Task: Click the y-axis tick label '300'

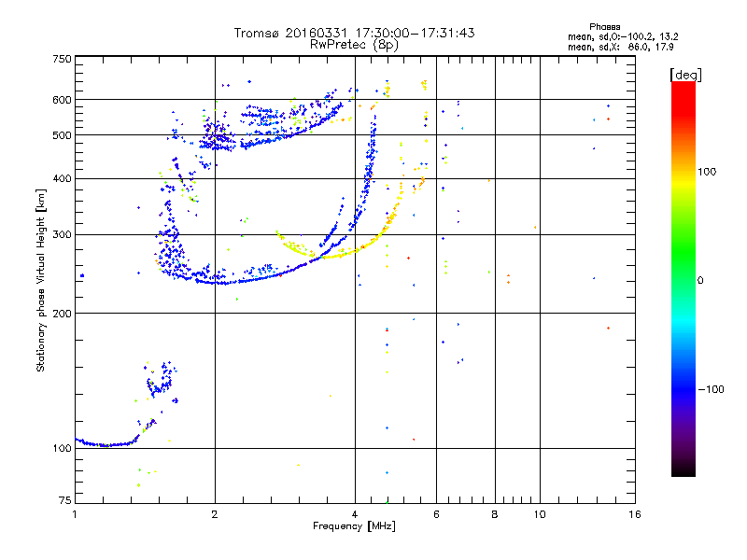Action: point(62,234)
